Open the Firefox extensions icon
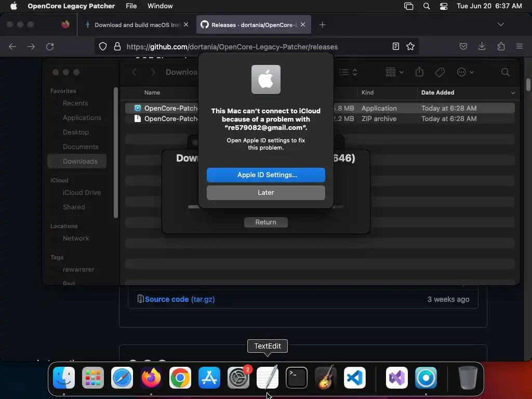This screenshot has height=399, width=532. [501, 46]
